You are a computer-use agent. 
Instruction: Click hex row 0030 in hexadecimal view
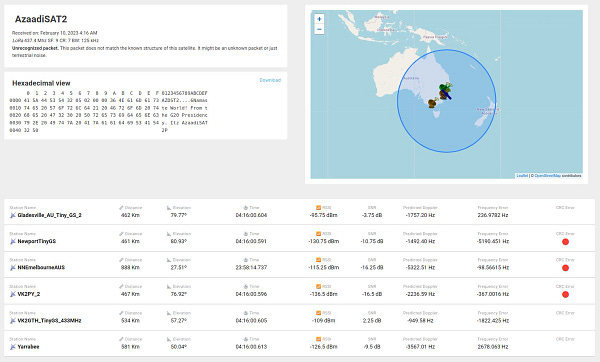click(x=109, y=123)
